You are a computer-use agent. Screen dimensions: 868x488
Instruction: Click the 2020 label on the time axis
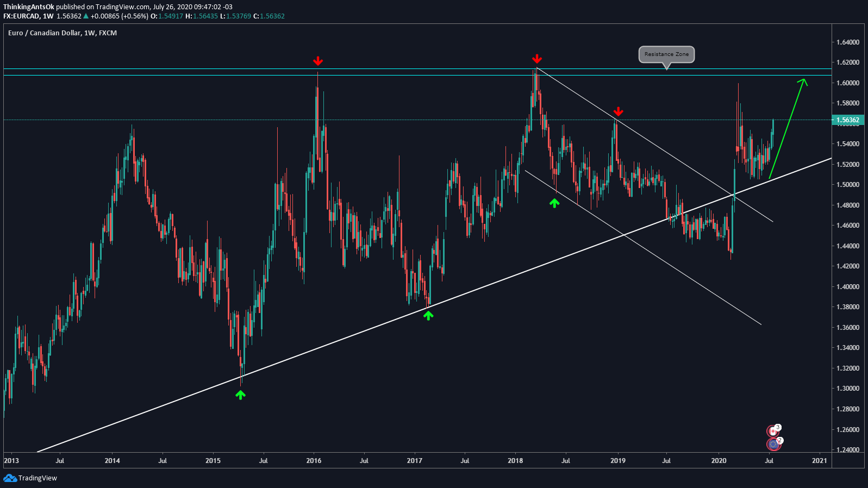[x=719, y=461]
